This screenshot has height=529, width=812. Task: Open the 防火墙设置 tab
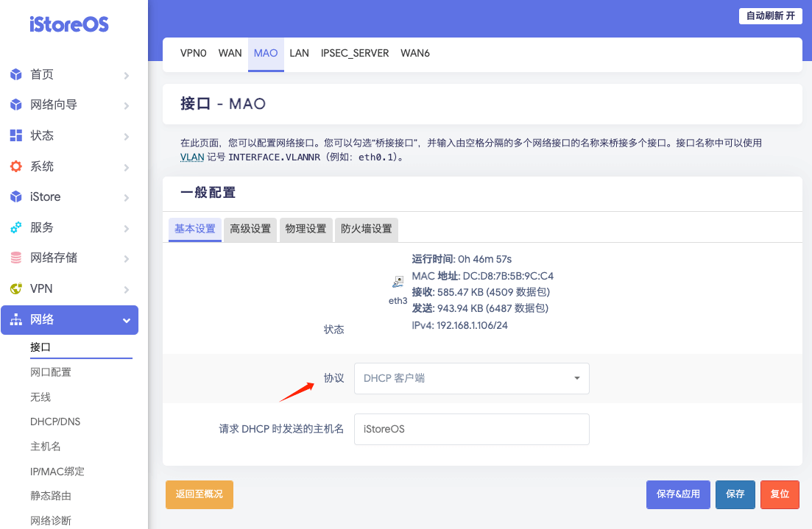point(366,229)
